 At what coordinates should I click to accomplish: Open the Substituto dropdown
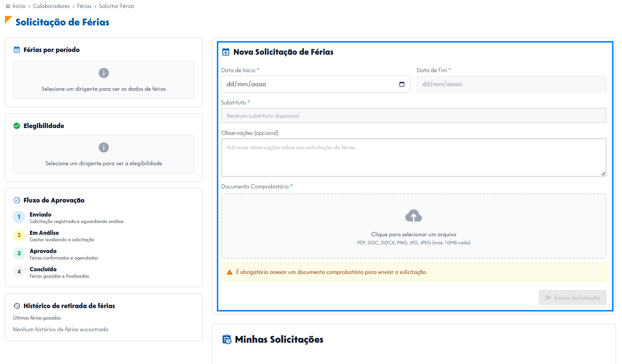414,116
